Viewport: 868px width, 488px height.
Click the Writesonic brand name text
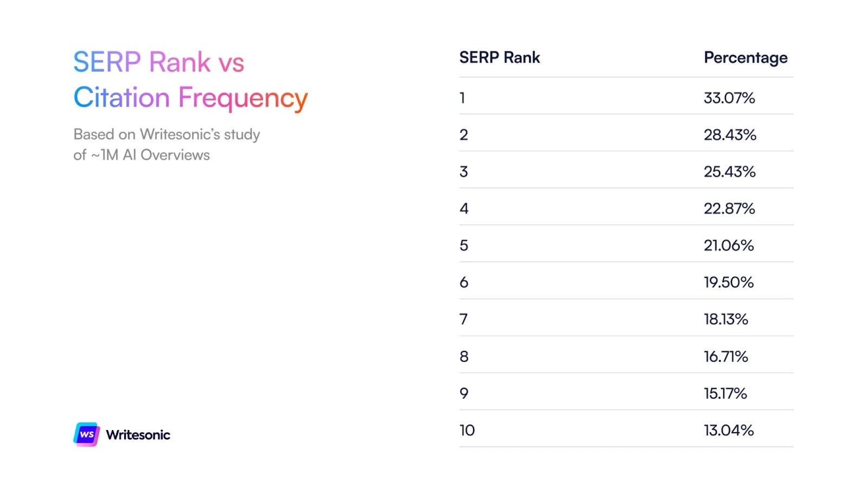pos(138,435)
